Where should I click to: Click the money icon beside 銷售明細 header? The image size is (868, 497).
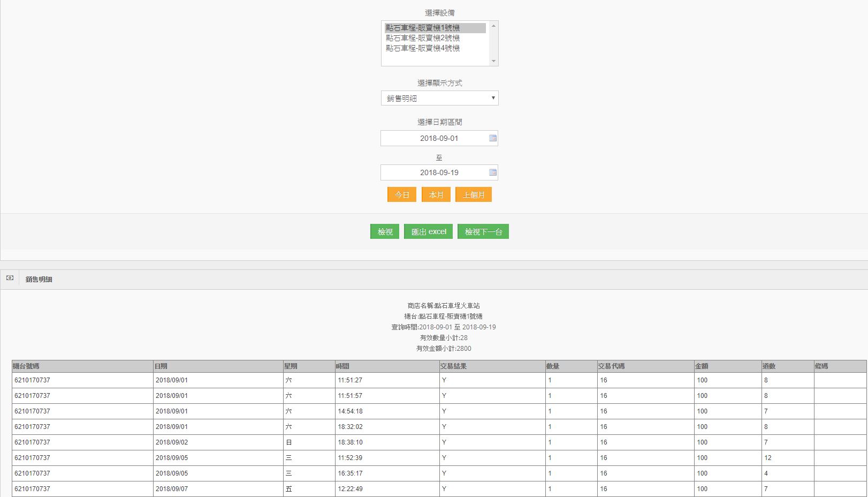click(10, 278)
